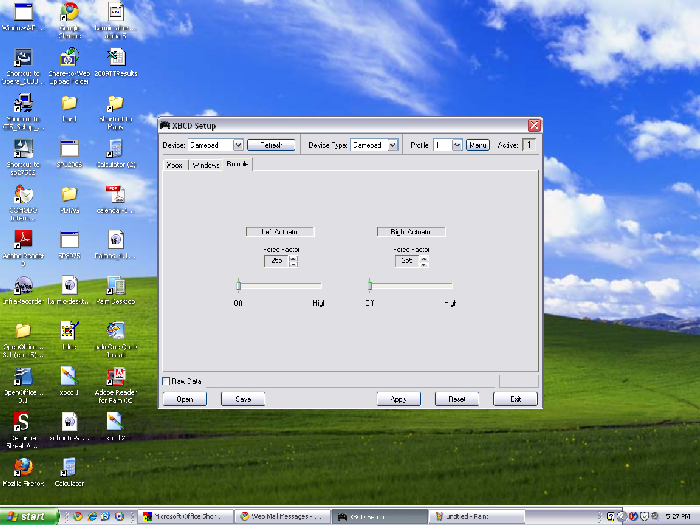700x525 pixels.
Task: Decrease the Right Actuator force factor spinner
Action: click(424, 264)
